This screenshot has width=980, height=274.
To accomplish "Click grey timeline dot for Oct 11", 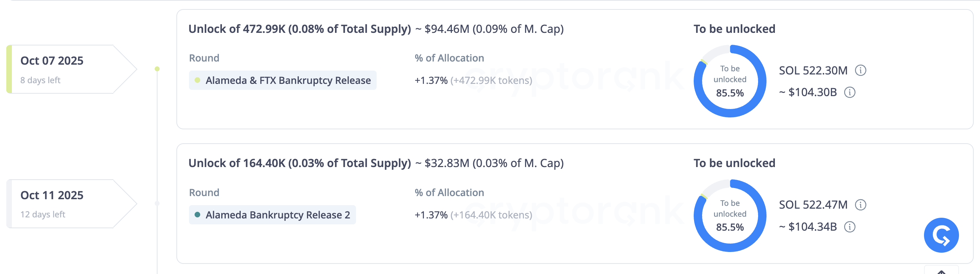I will [157, 204].
